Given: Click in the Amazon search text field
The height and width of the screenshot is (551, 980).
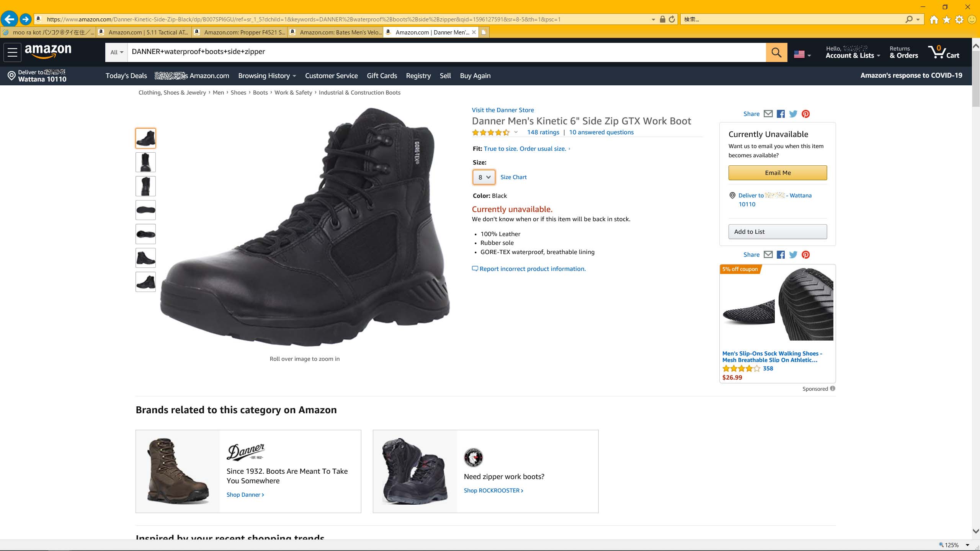Looking at the screenshot, I should 446,52.
